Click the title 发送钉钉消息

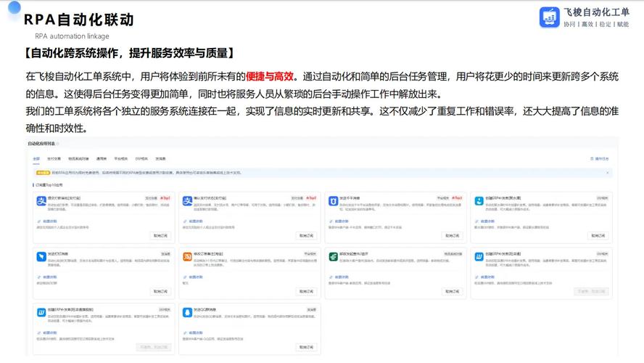click(58, 254)
